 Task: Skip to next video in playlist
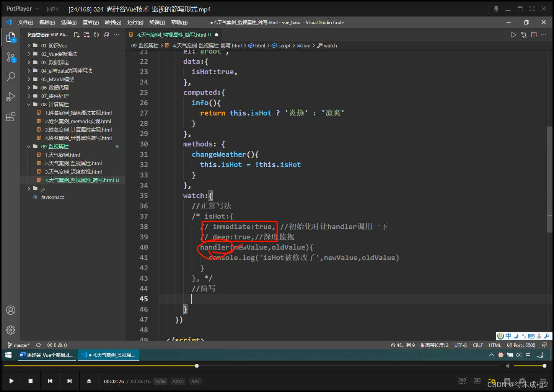(x=69, y=381)
